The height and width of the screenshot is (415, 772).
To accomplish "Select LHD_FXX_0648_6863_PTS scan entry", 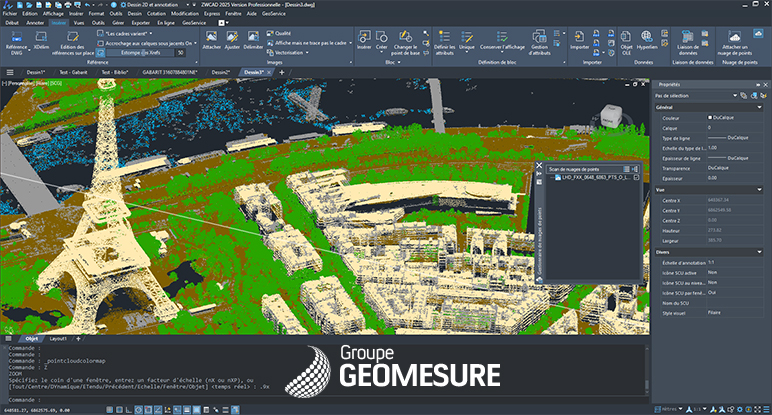I will pyautogui.click(x=594, y=177).
